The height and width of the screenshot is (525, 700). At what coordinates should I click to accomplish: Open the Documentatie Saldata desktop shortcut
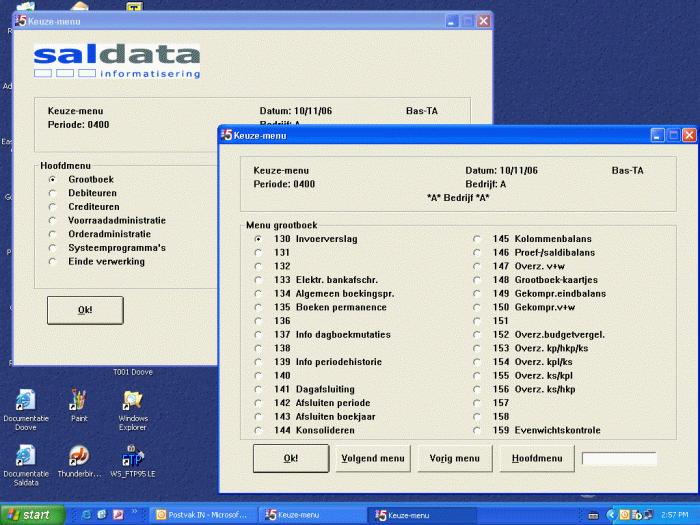point(25,457)
